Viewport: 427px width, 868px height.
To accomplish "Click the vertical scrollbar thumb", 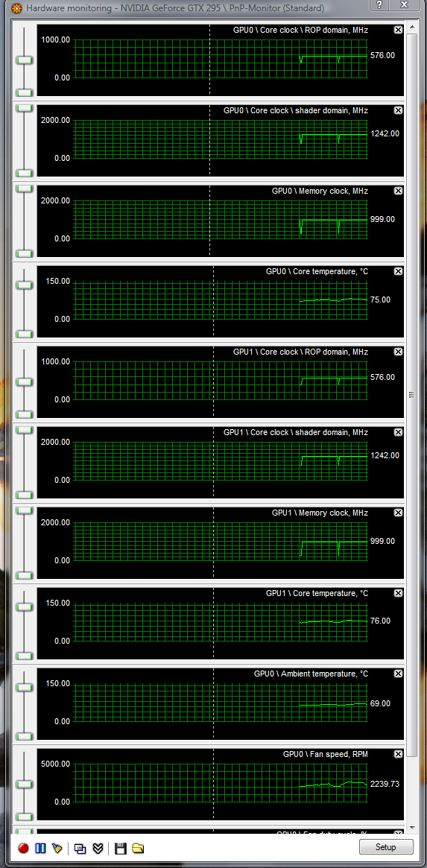I will (x=411, y=395).
